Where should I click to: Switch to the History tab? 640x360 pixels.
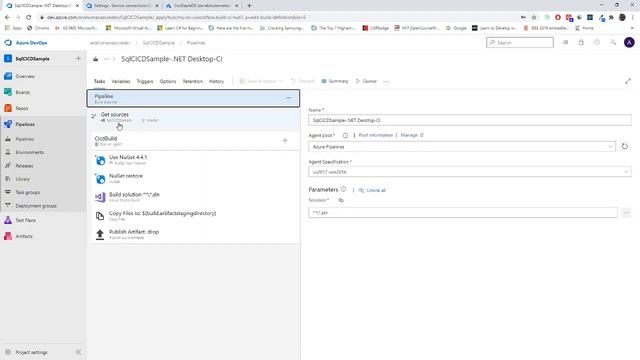216,81
